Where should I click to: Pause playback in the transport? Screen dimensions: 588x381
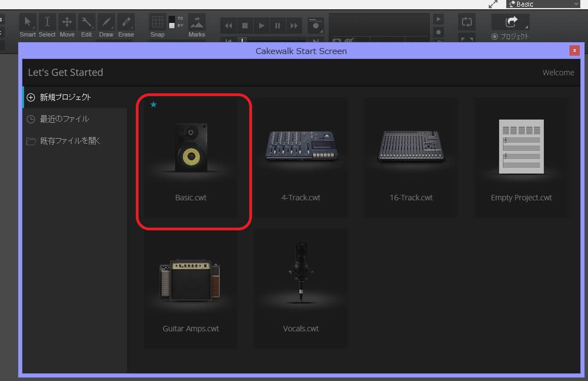point(278,26)
